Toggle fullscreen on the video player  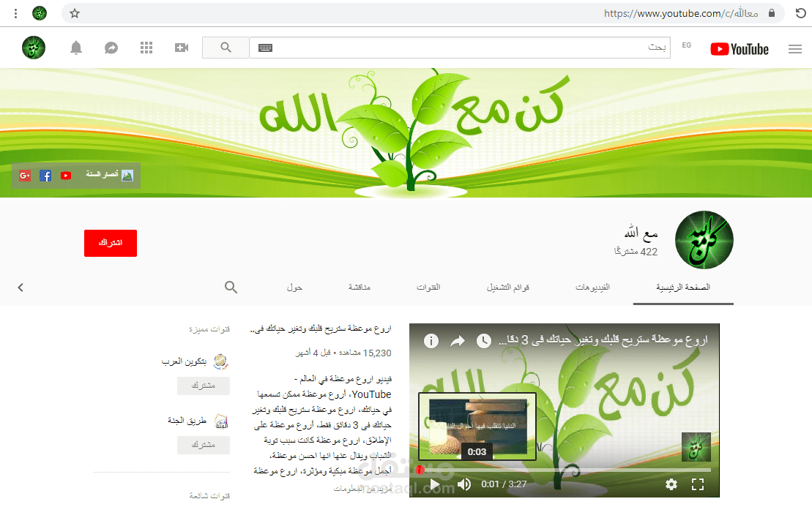pyautogui.click(x=697, y=484)
